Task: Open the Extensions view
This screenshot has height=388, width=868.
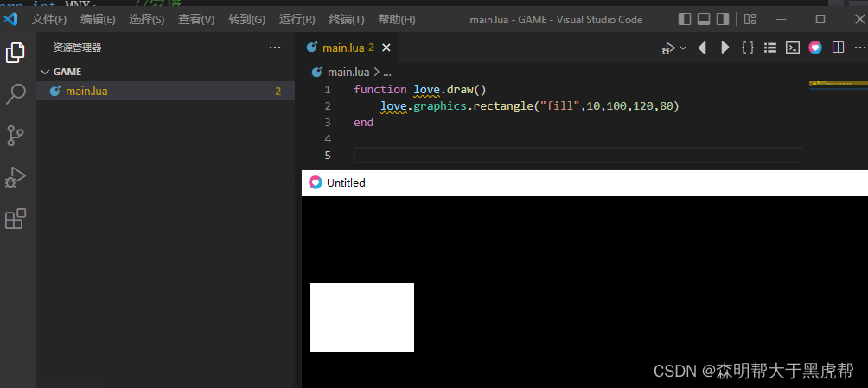Action: 16,219
